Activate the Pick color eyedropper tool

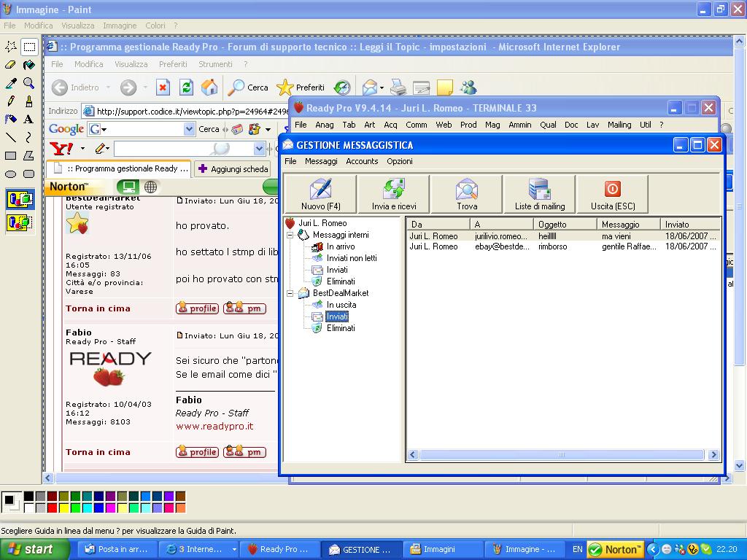click(11, 83)
